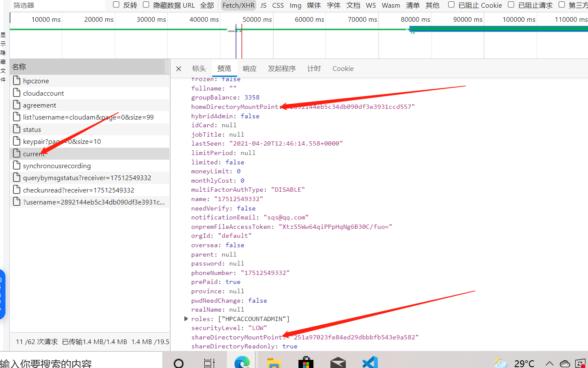Close the request details panel
Image resolution: width=588 pixels, height=368 pixels.
(x=179, y=69)
